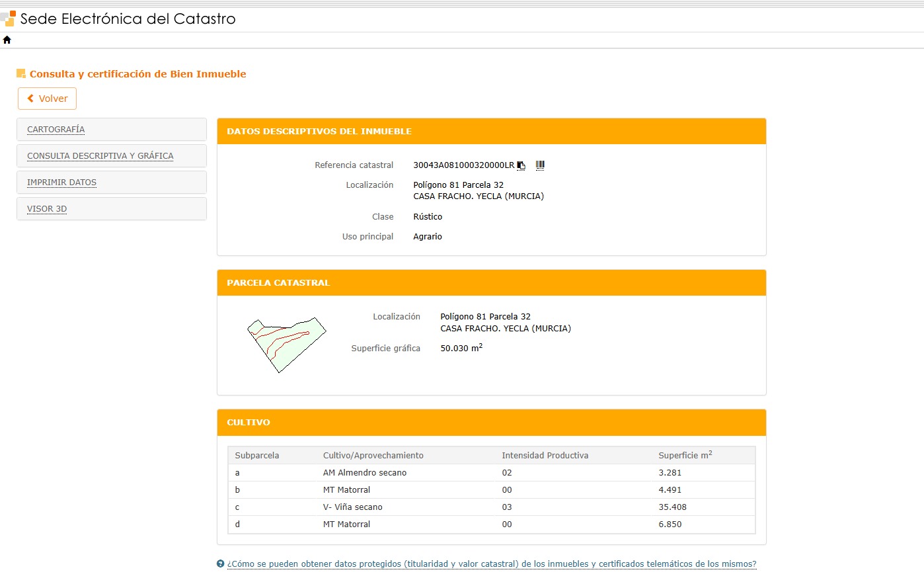Click Polígono 81 Parcela 32 in descriptive data

tap(459, 185)
